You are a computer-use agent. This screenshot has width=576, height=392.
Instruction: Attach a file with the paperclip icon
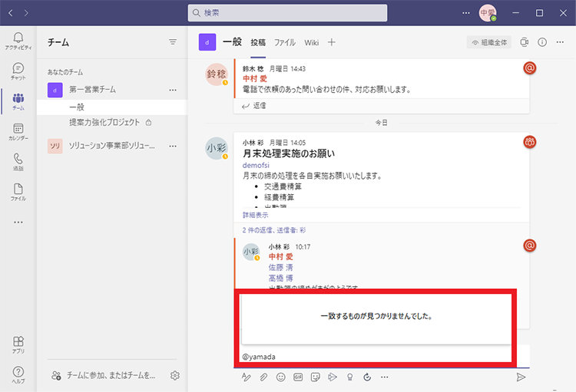pos(263,377)
